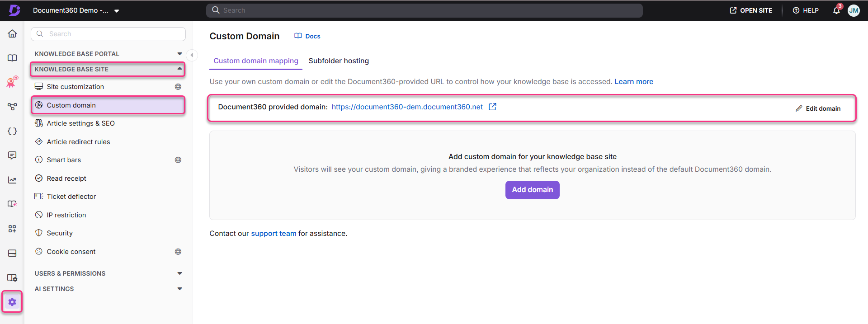Open the Analytics chart icon

point(12,180)
